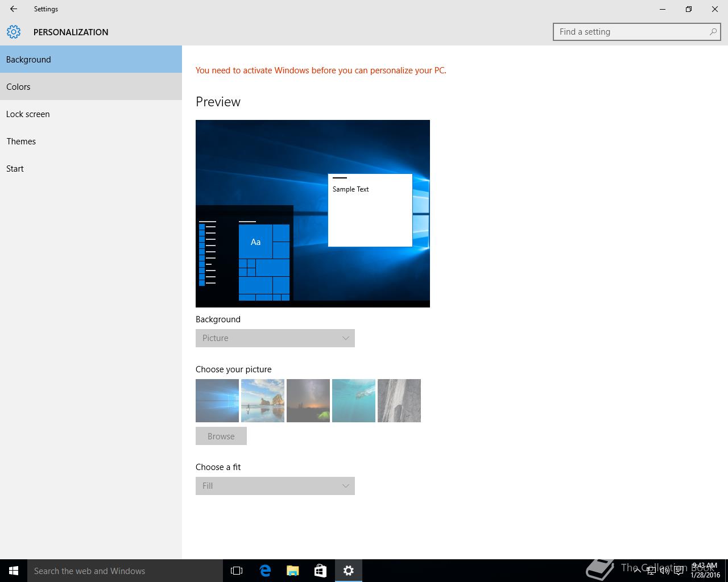Open network status tray icon
This screenshot has width=728, height=582.
pos(651,571)
